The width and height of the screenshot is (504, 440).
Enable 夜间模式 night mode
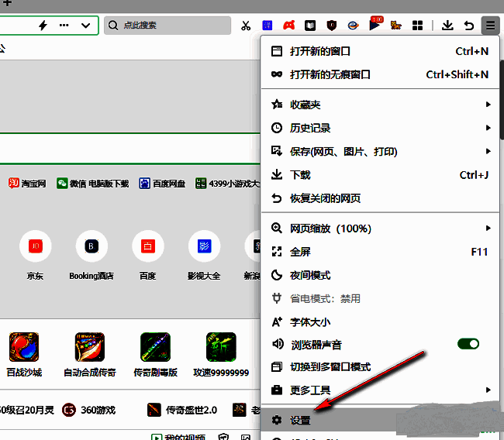click(310, 275)
